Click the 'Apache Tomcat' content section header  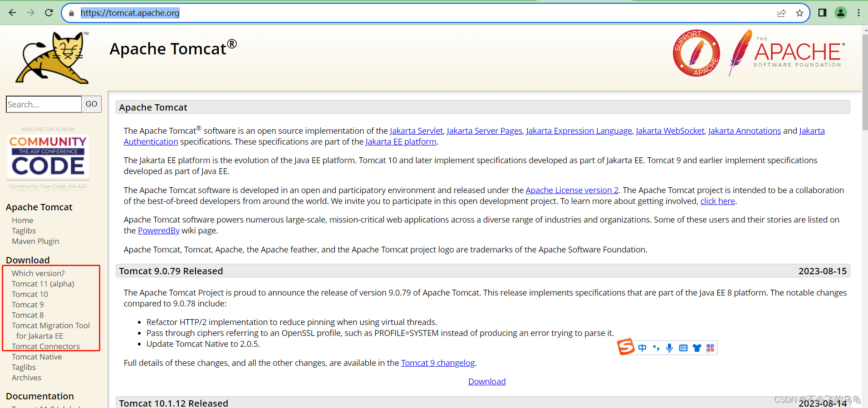(483, 107)
